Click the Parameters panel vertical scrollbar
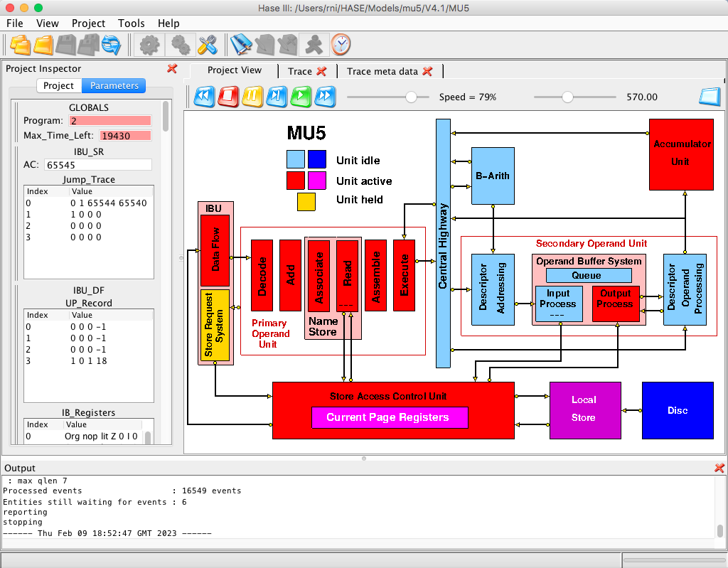Image resolution: width=728 pixels, height=568 pixels. (166, 116)
